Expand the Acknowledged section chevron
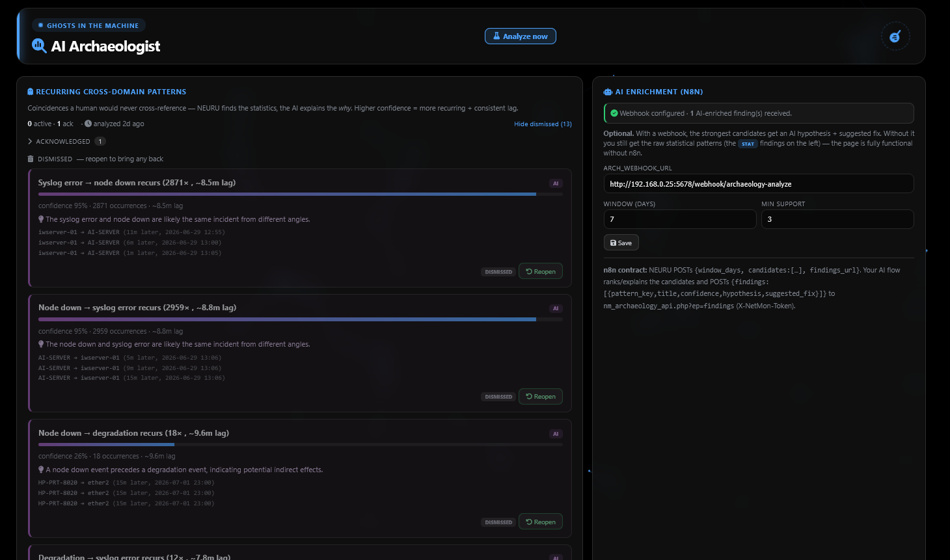The width and height of the screenshot is (950, 560). tap(30, 141)
